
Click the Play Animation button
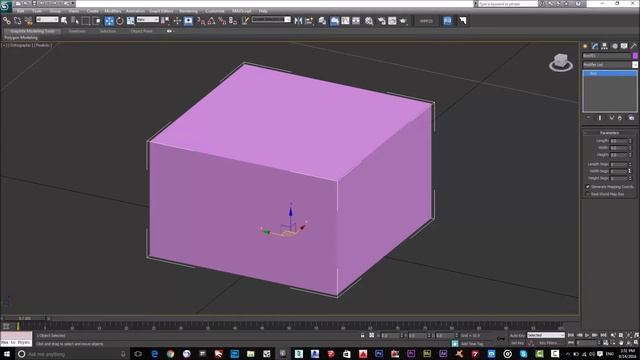pos(587,336)
